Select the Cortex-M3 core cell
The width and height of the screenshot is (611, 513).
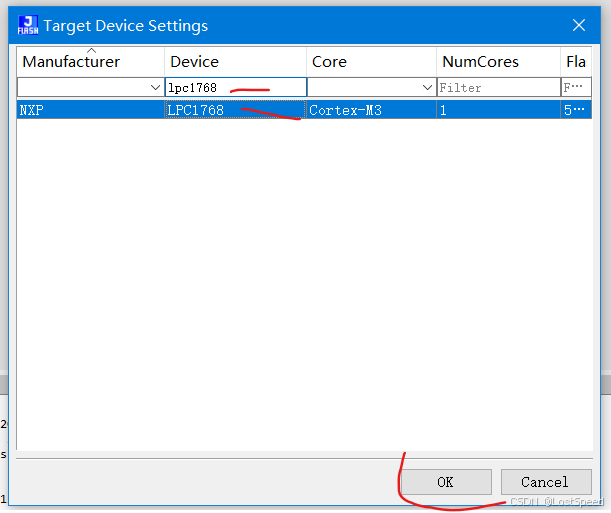coord(371,110)
